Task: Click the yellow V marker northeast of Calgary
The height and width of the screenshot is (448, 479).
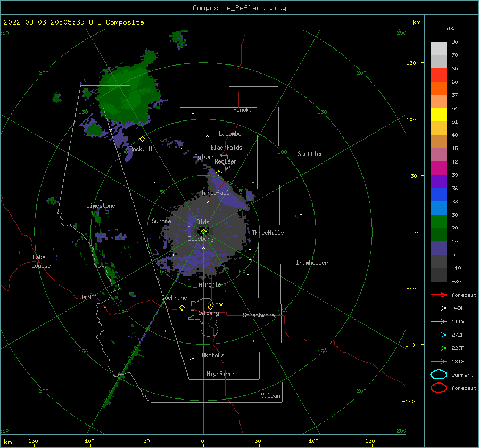Action: 221,305
